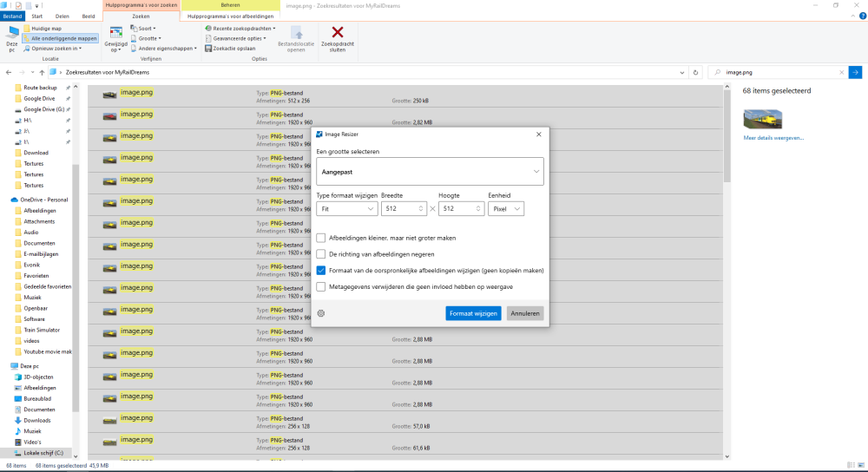Click the Zoekopdracht sluiten red X icon
The height and width of the screenshot is (472, 868).
click(338, 34)
